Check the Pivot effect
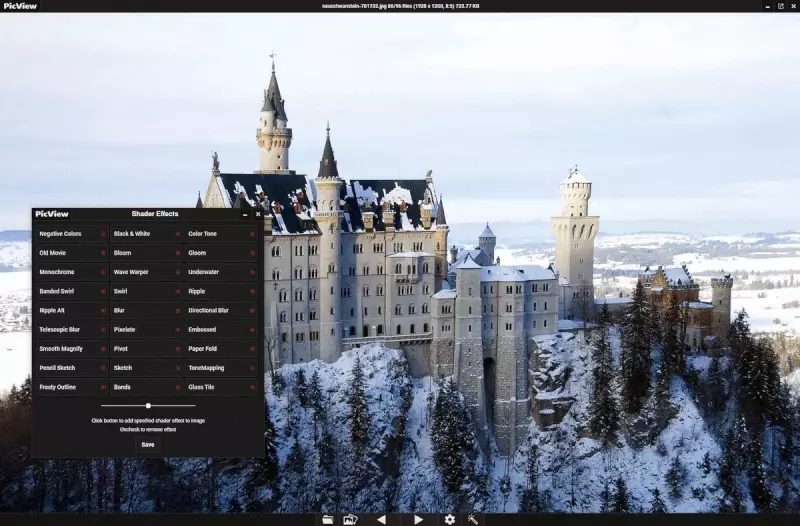Viewport: 800px width, 526px height. click(x=146, y=349)
